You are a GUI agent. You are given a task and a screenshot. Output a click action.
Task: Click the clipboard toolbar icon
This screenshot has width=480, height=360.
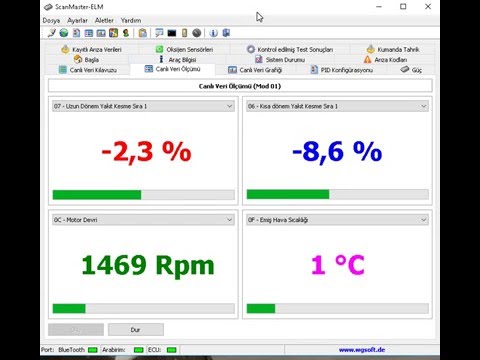[143, 33]
